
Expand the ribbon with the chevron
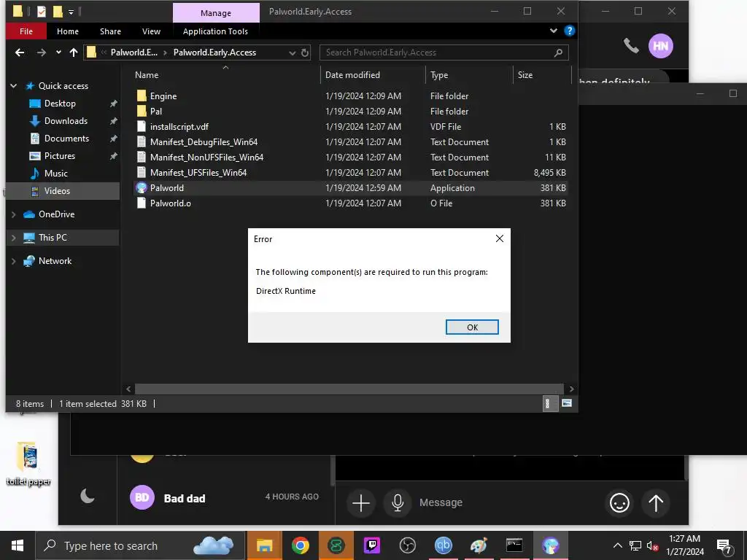(x=553, y=31)
